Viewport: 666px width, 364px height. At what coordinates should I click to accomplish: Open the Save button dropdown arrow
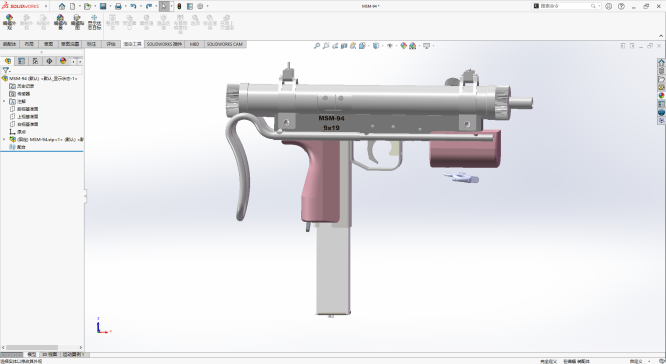(x=109, y=6)
